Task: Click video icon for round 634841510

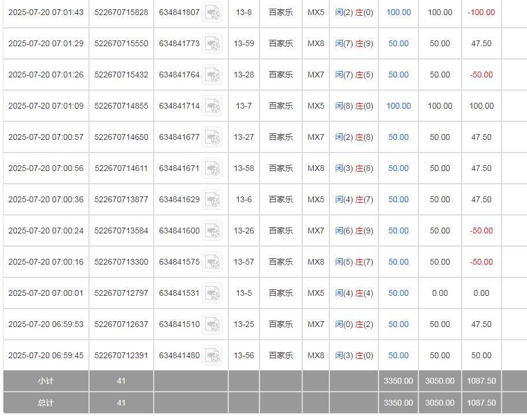Action: 212,324
